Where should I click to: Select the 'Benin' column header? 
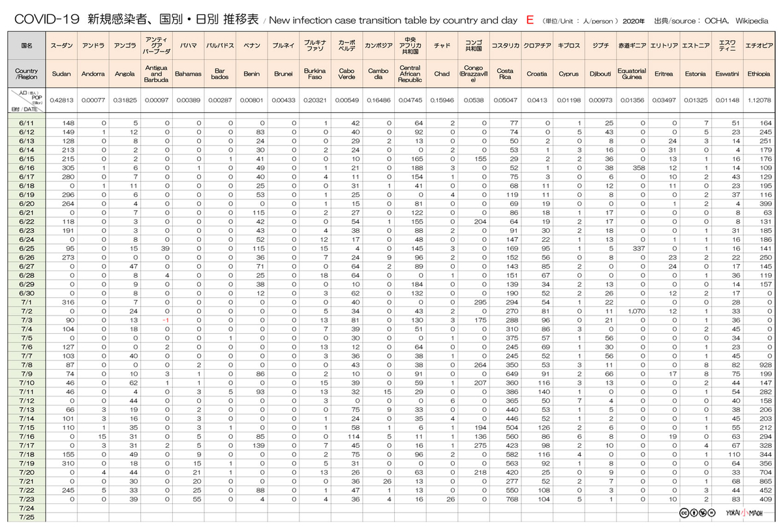pyautogui.click(x=251, y=74)
